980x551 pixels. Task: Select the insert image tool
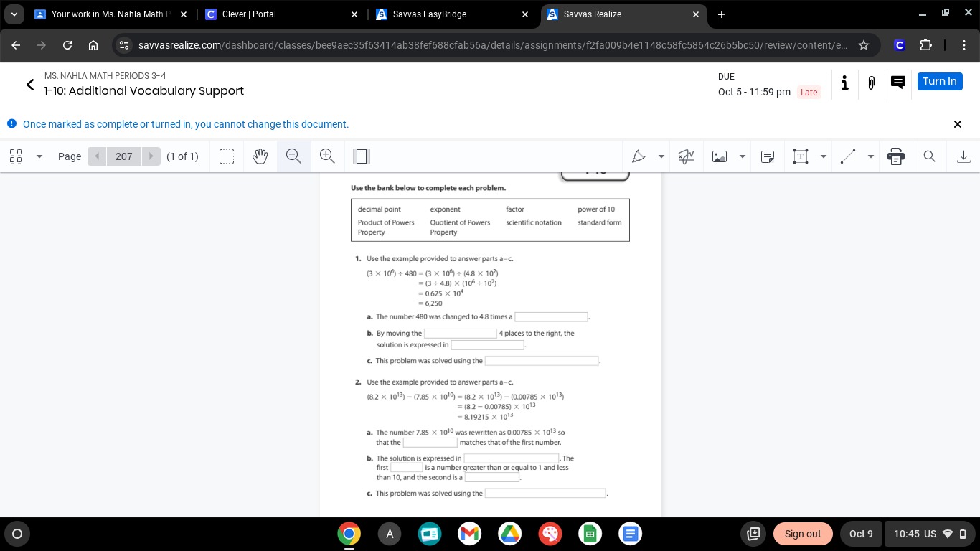coord(720,156)
